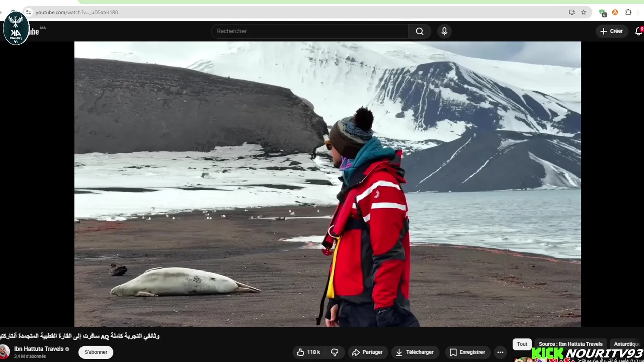Dislike the video
Image resolution: width=644 pixels, height=362 pixels.
[335, 352]
